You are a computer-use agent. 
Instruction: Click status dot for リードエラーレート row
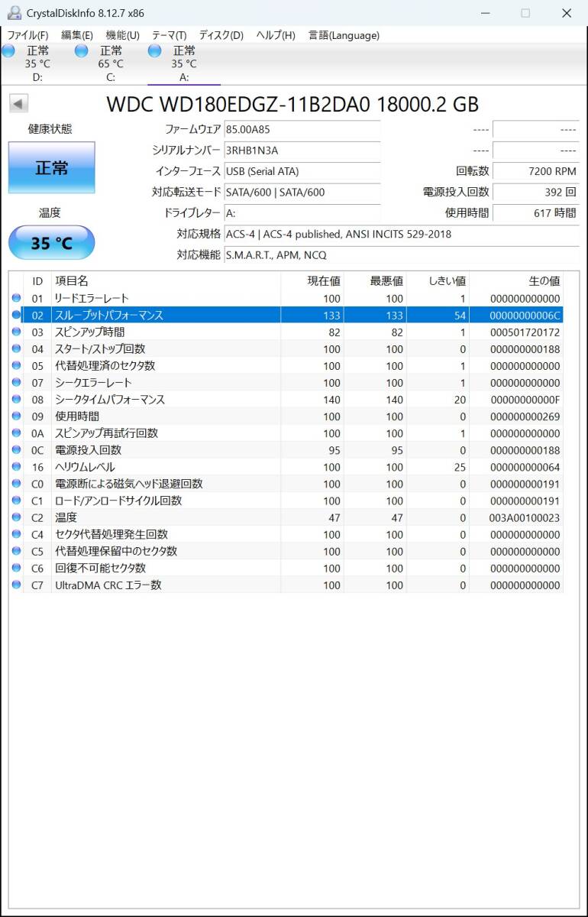[16, 298]
